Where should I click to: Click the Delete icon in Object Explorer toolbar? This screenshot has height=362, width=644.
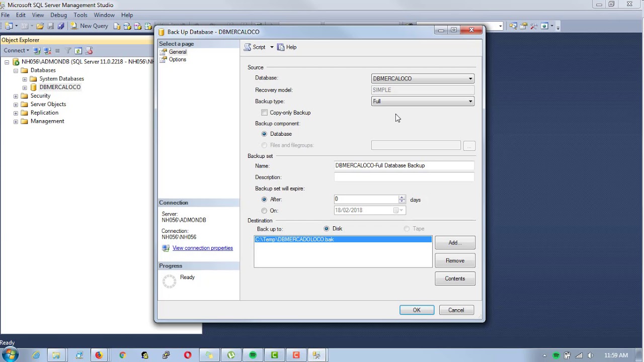pos(89,50)
